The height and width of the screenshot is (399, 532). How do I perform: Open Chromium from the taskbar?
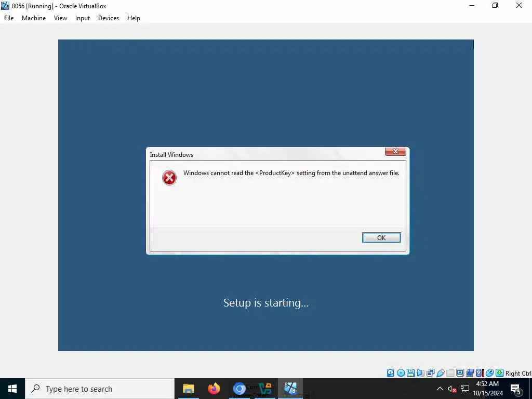click(239, 389)
